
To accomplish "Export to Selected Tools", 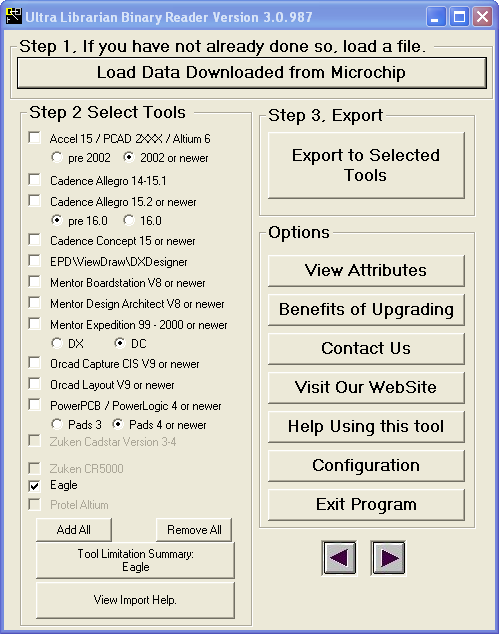I will (x=366, y=165).
